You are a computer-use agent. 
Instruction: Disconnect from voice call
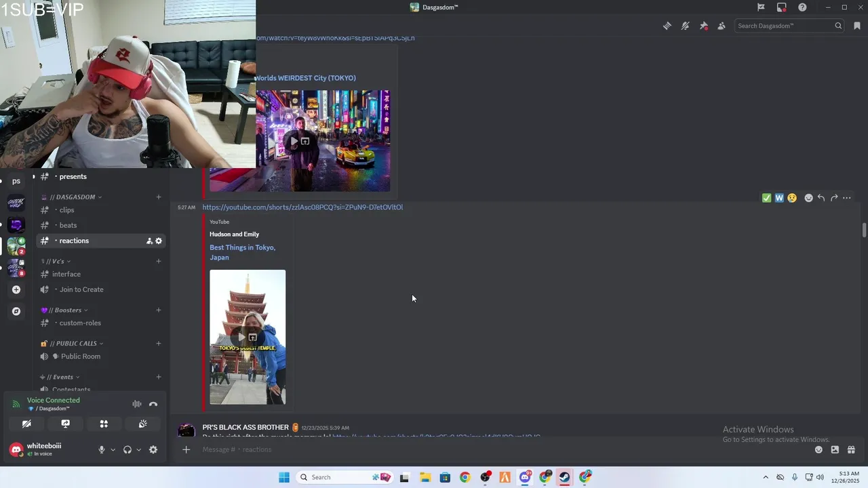point(153,404)
